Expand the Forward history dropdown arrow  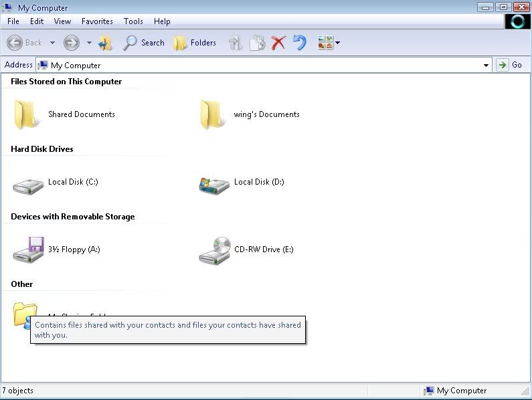point(89,43)
